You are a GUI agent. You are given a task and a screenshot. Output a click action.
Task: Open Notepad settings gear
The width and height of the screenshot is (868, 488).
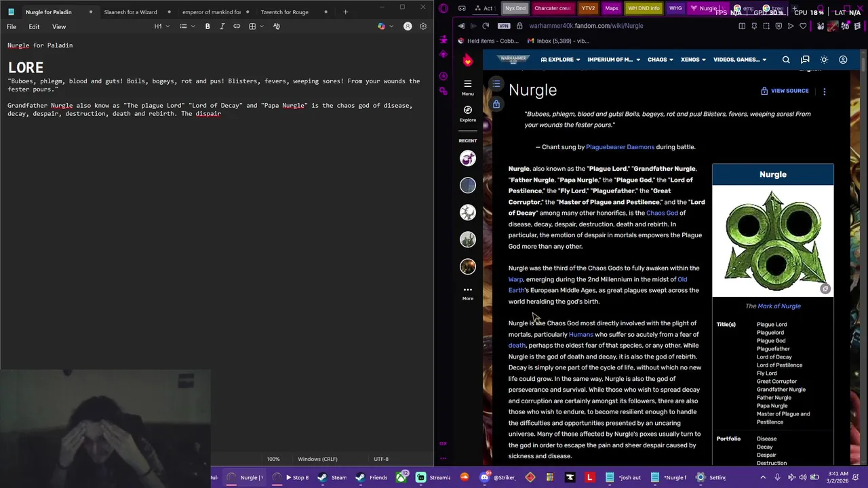pyautogui.click(x=423, y=26)
